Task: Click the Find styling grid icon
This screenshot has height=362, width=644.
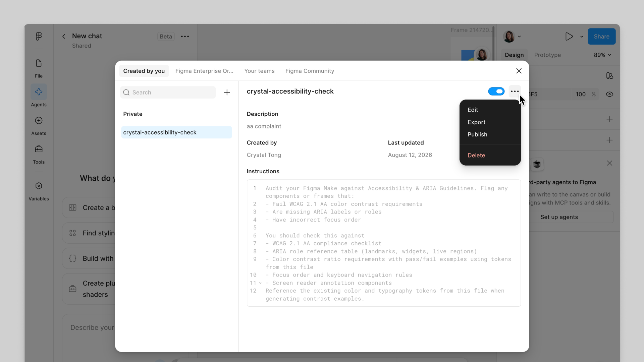Action: (72, 233)
